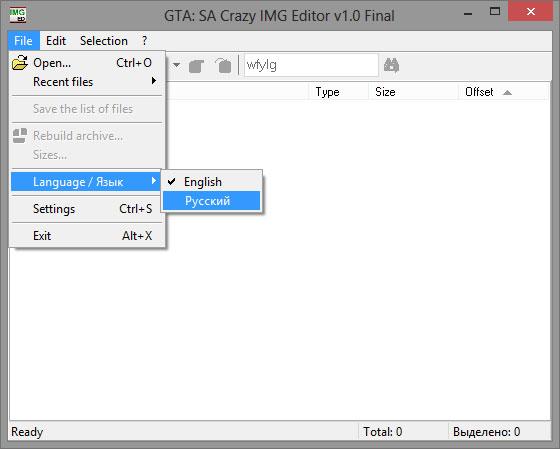The width and height of the screenshot is (560, 449).
Task: Close the IMG Editor window
Action: click(x=531, y=12)
